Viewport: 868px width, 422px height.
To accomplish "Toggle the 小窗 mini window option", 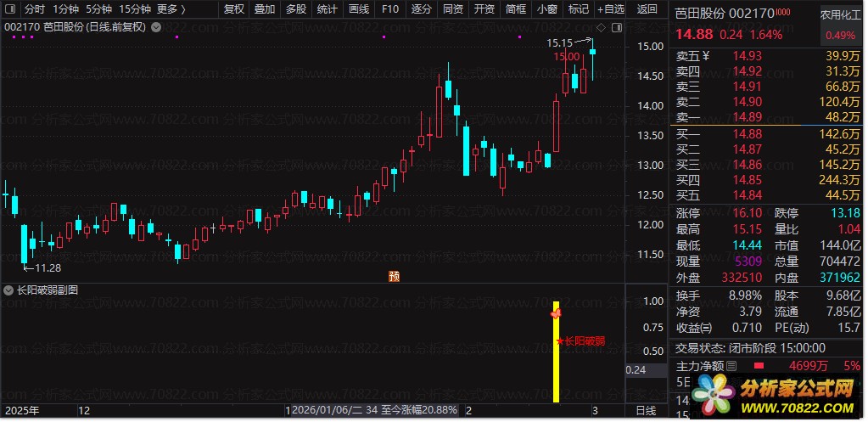I will [x=547, y=8].
